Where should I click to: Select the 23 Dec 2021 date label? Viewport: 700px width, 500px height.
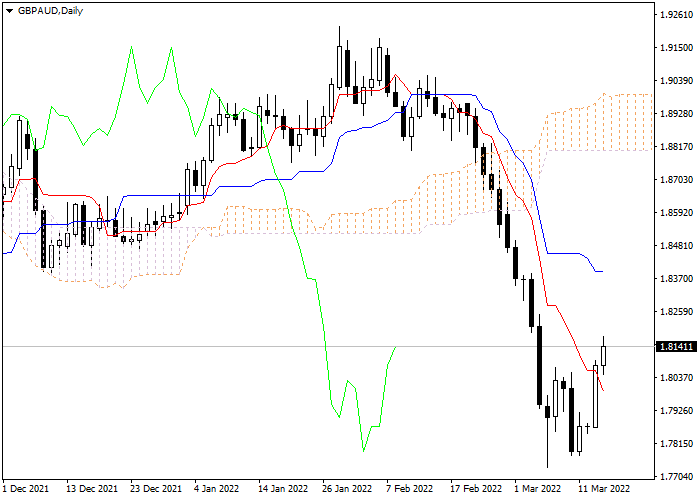pyautogui.click(x=156, y=489)
